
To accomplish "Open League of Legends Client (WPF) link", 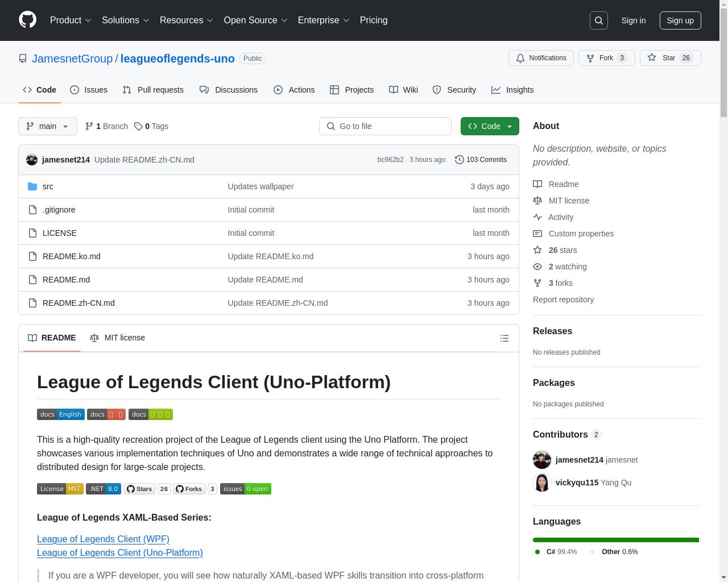I will (x=103, y=539).
